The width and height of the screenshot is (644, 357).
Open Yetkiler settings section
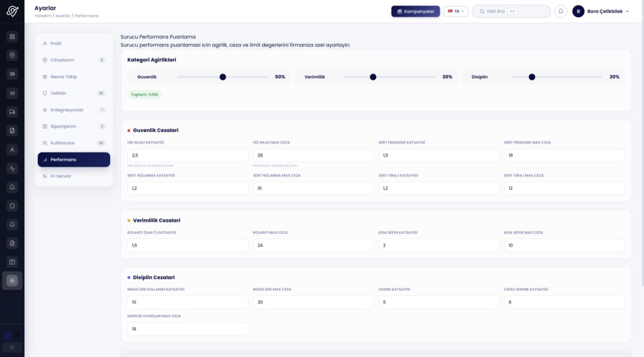tap(74, 93)
